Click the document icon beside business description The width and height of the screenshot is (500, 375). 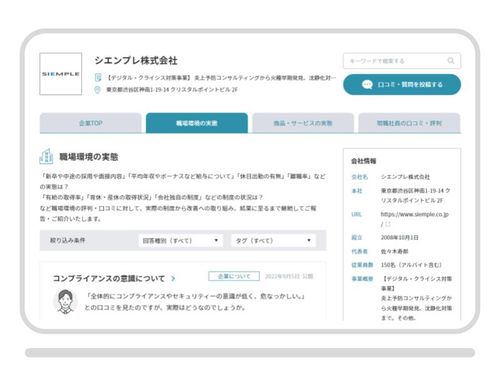tap(98, 78)
